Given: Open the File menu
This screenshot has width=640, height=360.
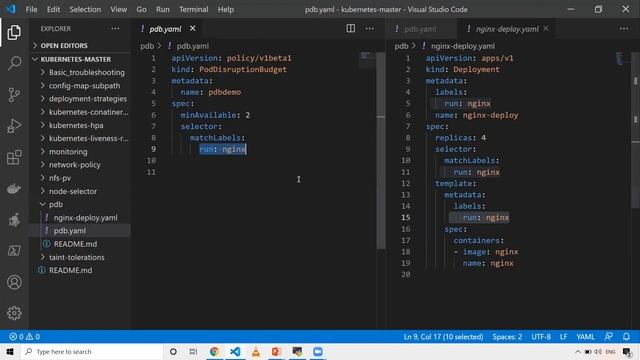Looking at the screenshot, I should point(31,9).
